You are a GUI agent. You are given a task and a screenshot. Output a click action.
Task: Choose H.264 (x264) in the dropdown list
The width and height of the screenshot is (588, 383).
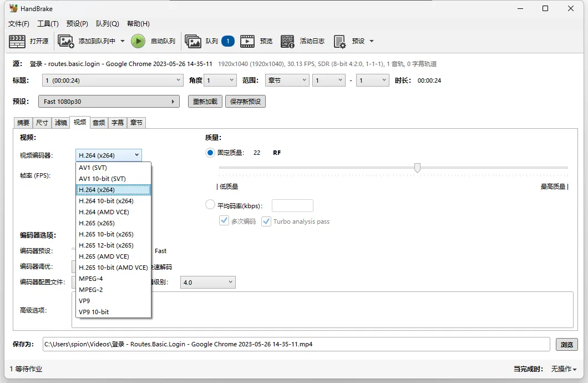pos(113,190)
